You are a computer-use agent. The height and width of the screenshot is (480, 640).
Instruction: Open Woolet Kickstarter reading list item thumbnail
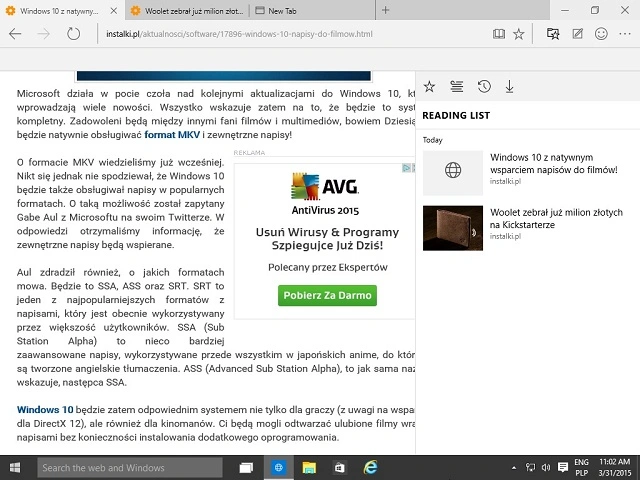pyautogui.click(x=452, y=227)
